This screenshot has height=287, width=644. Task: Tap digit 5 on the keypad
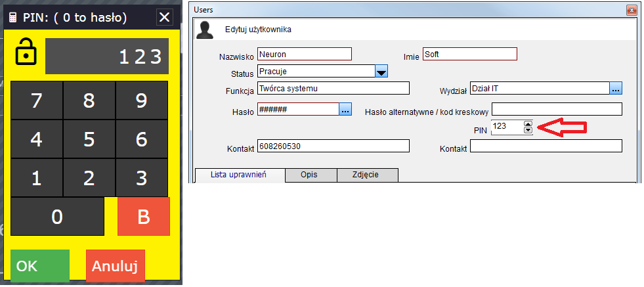[89, 139]
